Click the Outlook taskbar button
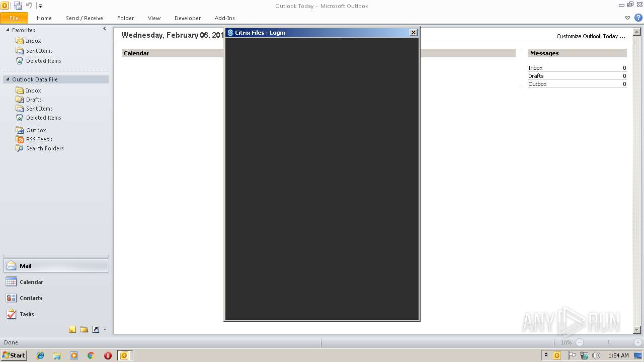644x362 pixels. (x=125, y=355)
